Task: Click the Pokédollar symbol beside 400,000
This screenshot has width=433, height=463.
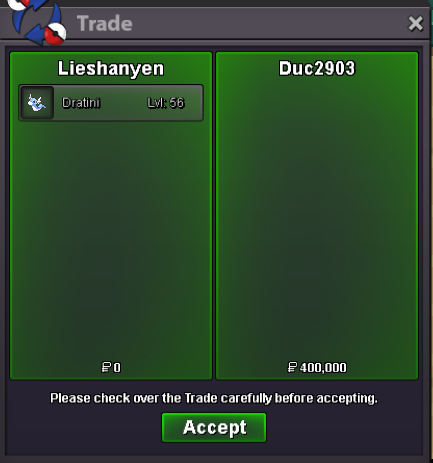Action: [x=292, y=367]
